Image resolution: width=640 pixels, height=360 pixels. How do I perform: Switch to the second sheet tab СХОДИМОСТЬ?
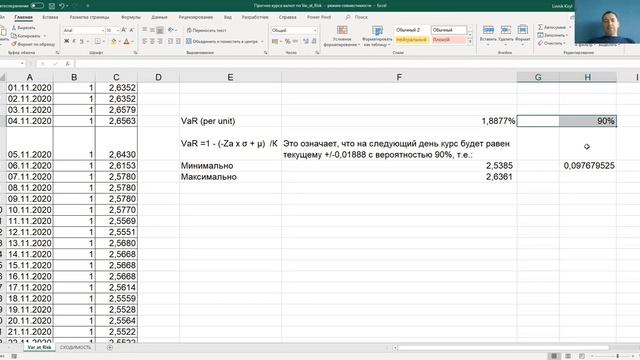coord(75,347)
